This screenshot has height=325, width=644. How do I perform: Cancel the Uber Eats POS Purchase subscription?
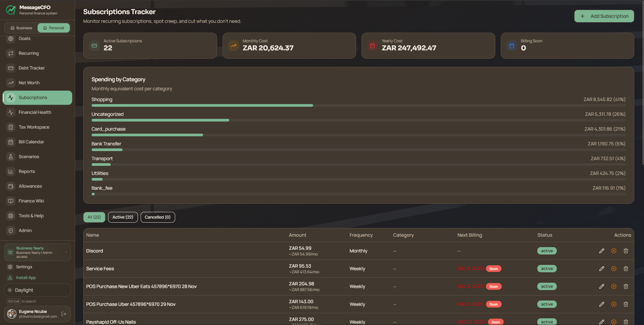614,286
